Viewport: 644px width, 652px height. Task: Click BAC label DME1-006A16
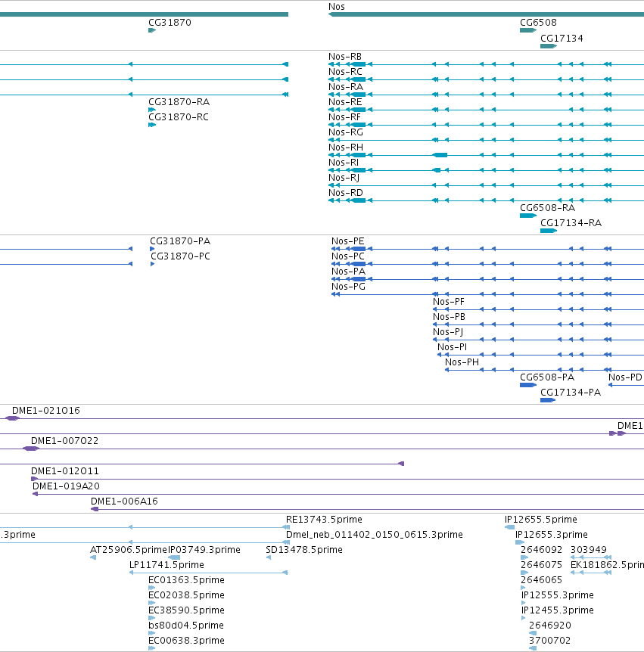[x=124, y=501]
